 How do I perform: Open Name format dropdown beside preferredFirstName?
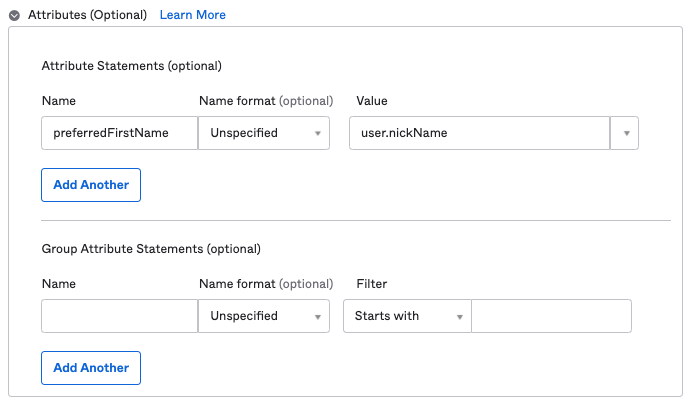click(264, 133)
